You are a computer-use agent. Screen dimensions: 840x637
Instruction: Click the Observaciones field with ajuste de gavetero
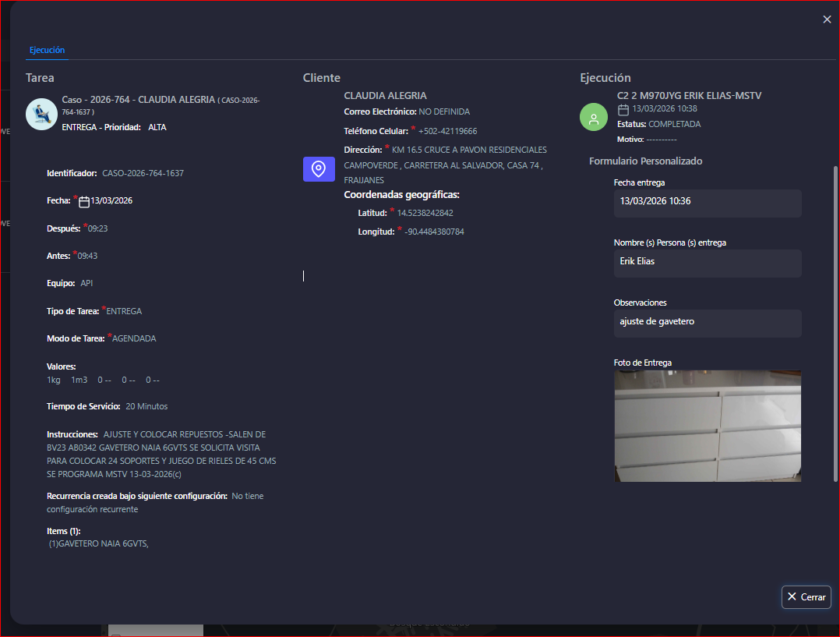pyautogui.click(x=707, y=322)
